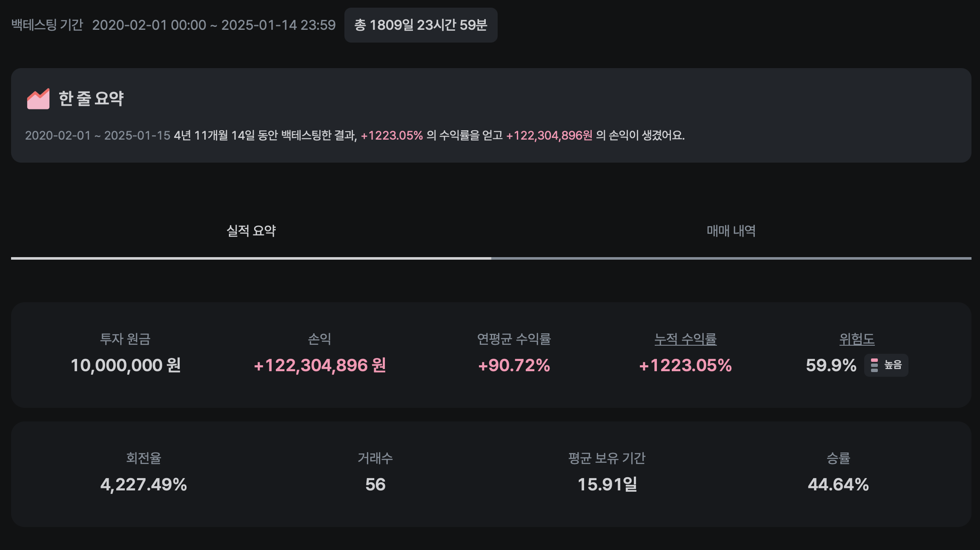Click the 평균 보유 기간 value 15.91일

(x=607, y=484)
